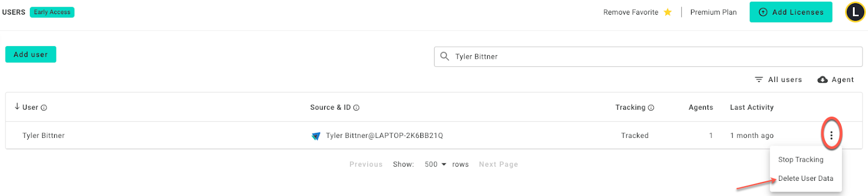The height and width of the screenshot is (196, 868).
Task: Click the cloud download Agent icon
Action: [822, 80]
